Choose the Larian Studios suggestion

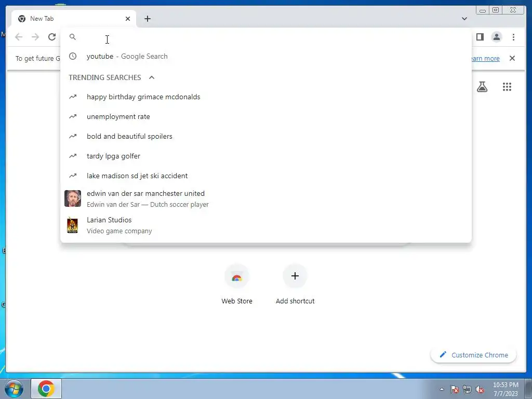265,225
